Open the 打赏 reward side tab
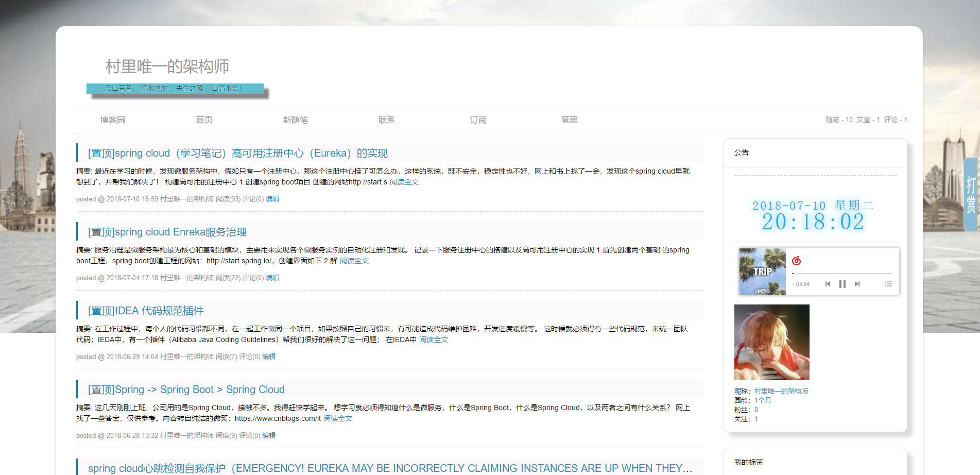The height and width of the screenshot is (475, 980). (971, 195)
